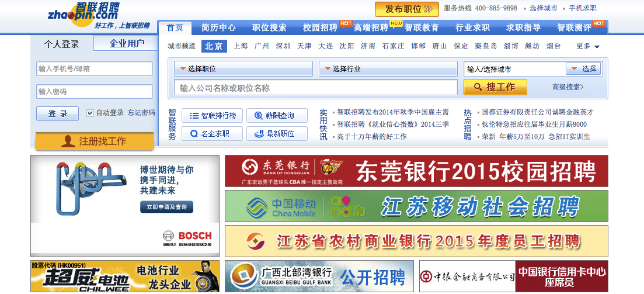Select city 上海

(241, 46)
